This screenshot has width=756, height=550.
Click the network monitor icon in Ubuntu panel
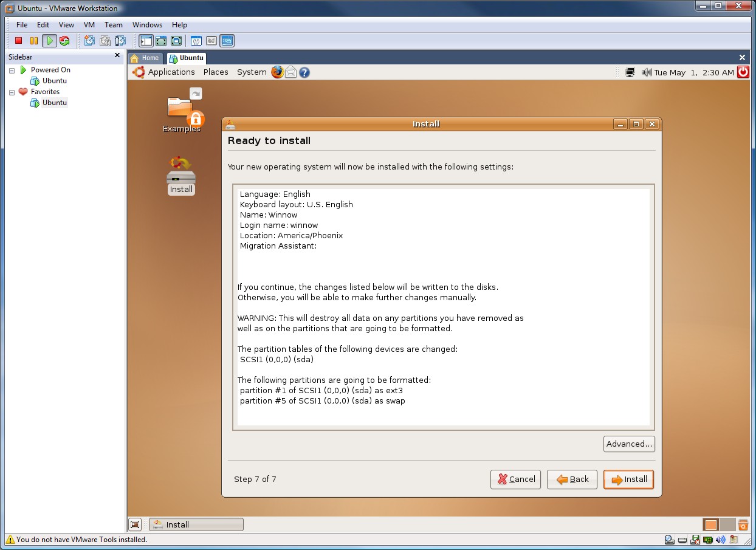tap(630, 72)
